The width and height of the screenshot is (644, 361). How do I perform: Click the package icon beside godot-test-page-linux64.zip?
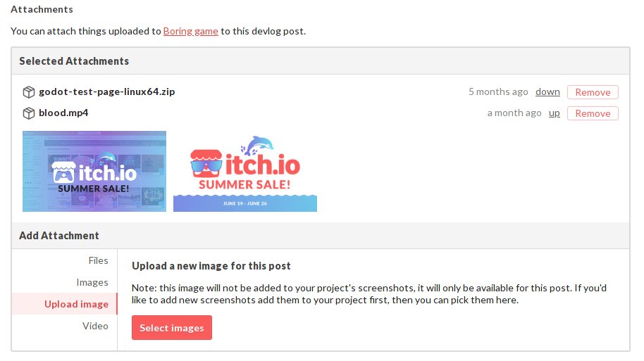tap(28, 92)
